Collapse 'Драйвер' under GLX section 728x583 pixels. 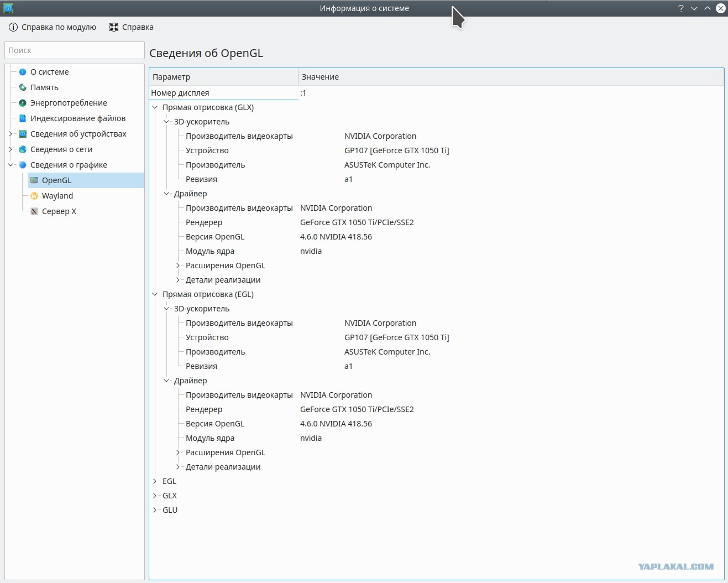tap(166, 194)
